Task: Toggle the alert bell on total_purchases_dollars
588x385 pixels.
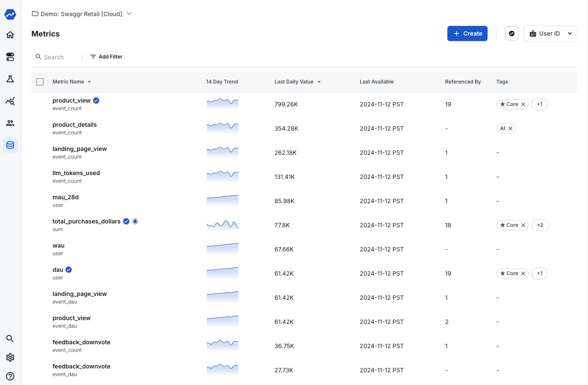Action: 135,221
